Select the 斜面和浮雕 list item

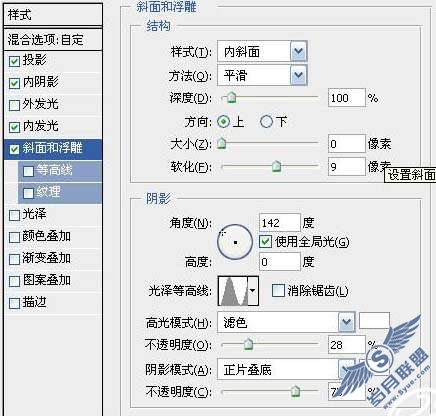tap(53, 149)
